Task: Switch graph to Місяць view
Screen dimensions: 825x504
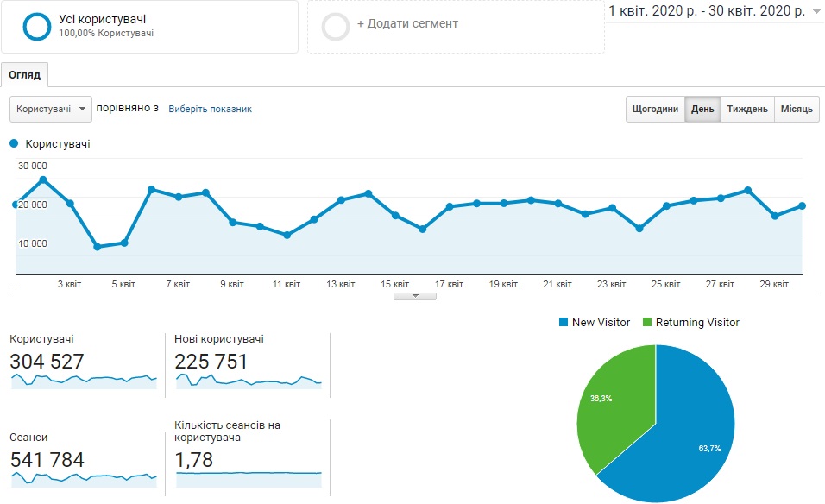Action: coord(797,109)
